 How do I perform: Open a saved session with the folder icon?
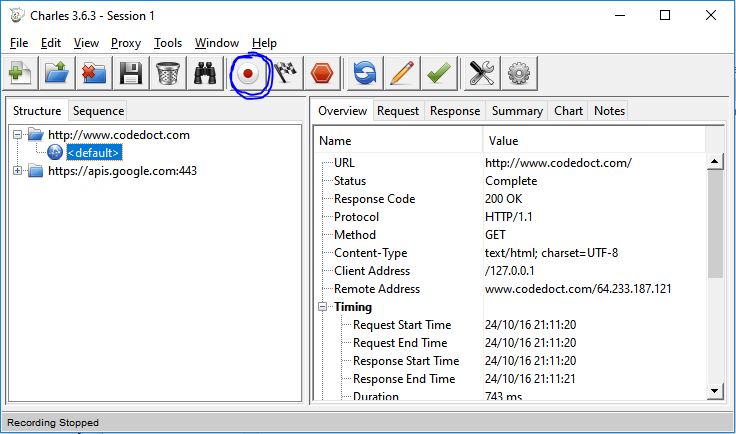[x=57, y=73]
